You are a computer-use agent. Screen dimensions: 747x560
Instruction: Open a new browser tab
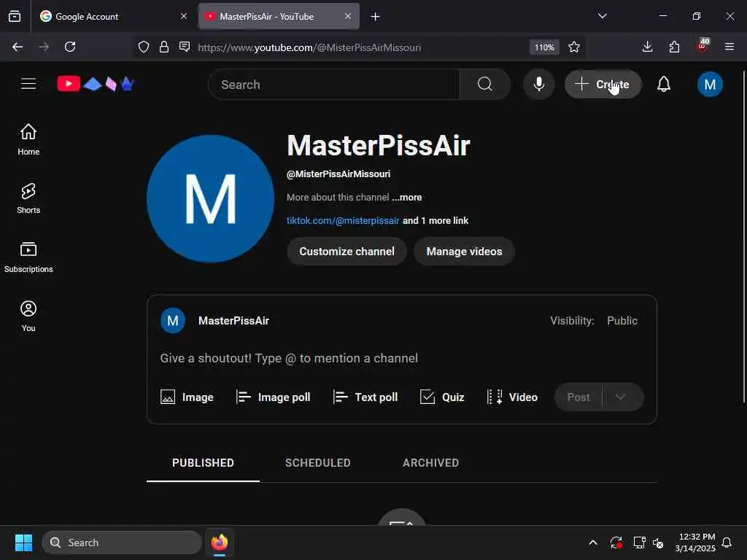pos(376,17)
